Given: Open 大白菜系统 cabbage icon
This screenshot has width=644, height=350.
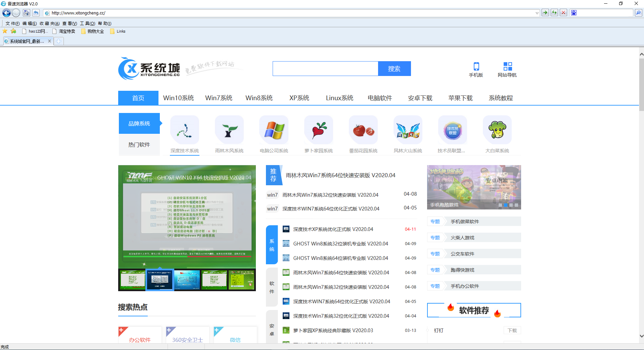Looking at the screenshot, I should tap(497, 130).
